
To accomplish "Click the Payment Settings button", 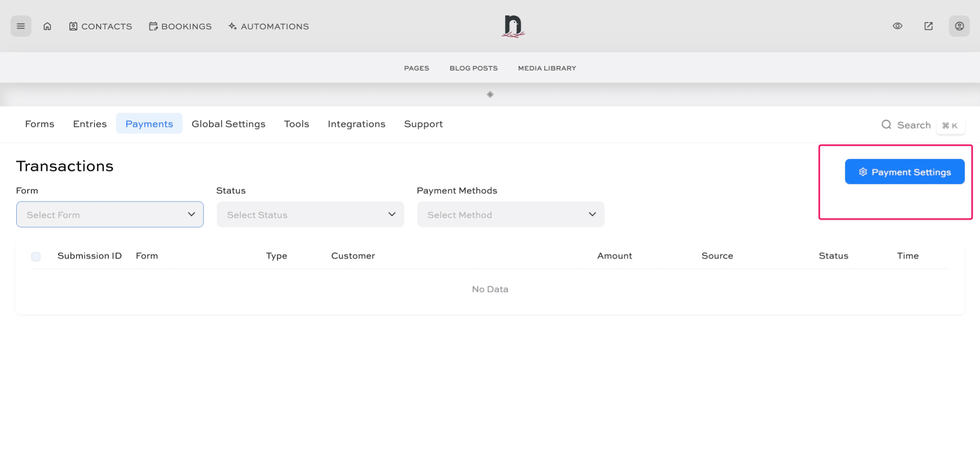I will (x=905, y=172).
